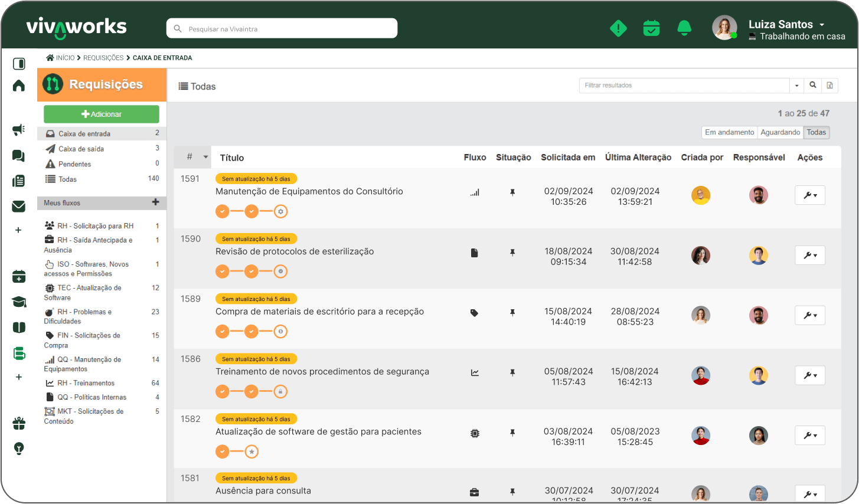Open Caixa de saída folder
Image resolution: width=859 pixels, height=504 pixels.
point(81,149)
